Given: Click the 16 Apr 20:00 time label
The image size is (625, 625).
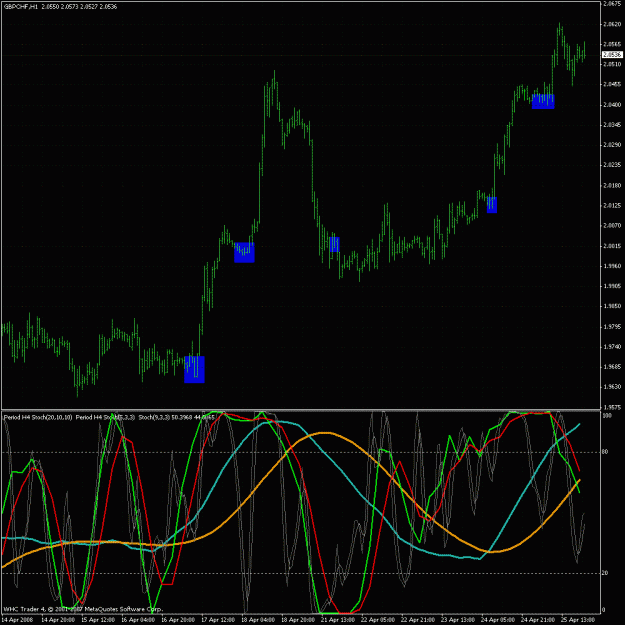Looking at the screenshot, I should (178, 620).
